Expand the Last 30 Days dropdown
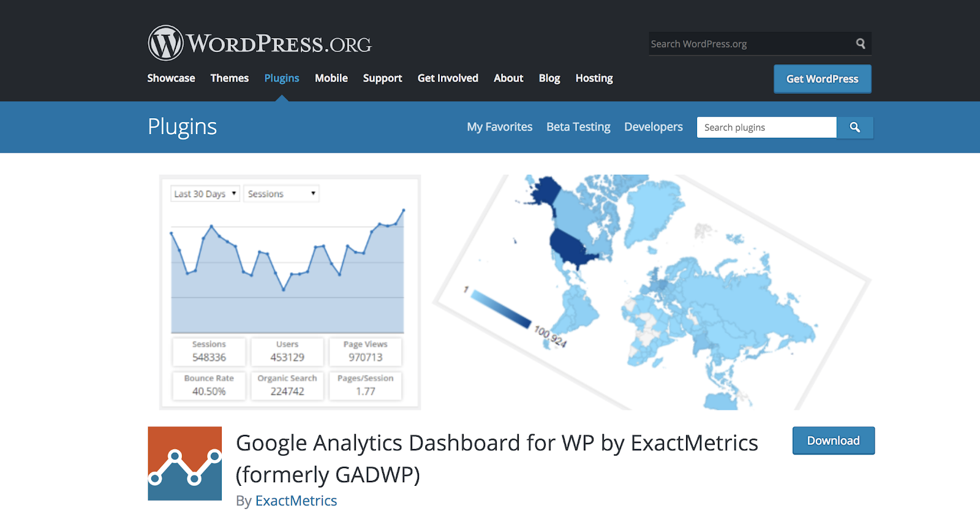 point(205,194)
